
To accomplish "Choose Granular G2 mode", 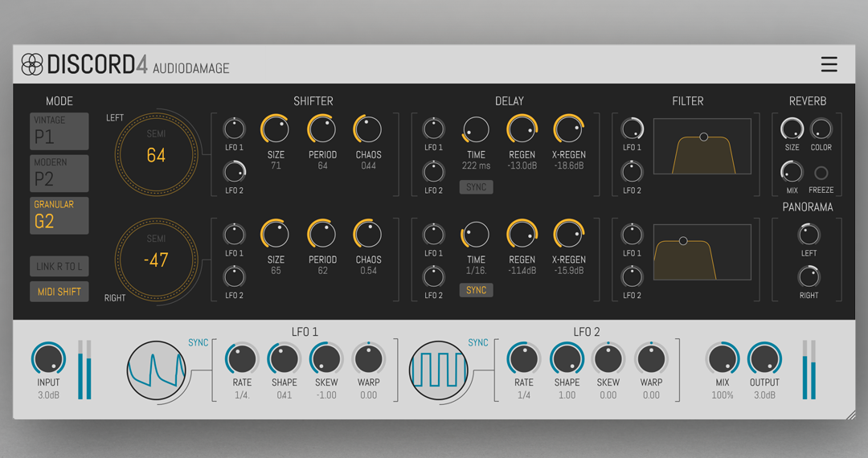I will point(59,215).
